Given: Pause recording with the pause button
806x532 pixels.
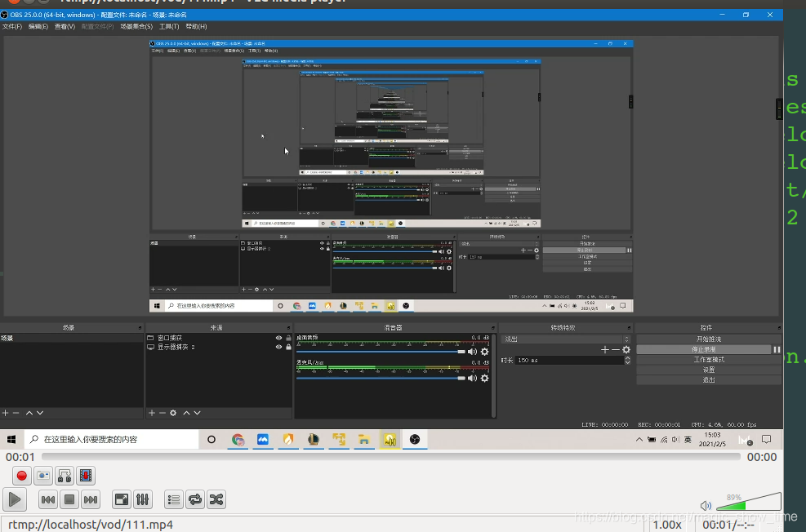Looking at the screenshot, I should tap(777, 350).
